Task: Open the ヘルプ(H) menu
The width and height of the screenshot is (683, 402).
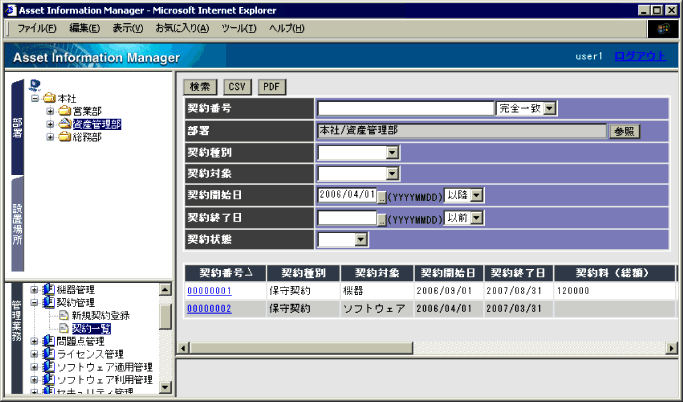Action: point(287,28)
